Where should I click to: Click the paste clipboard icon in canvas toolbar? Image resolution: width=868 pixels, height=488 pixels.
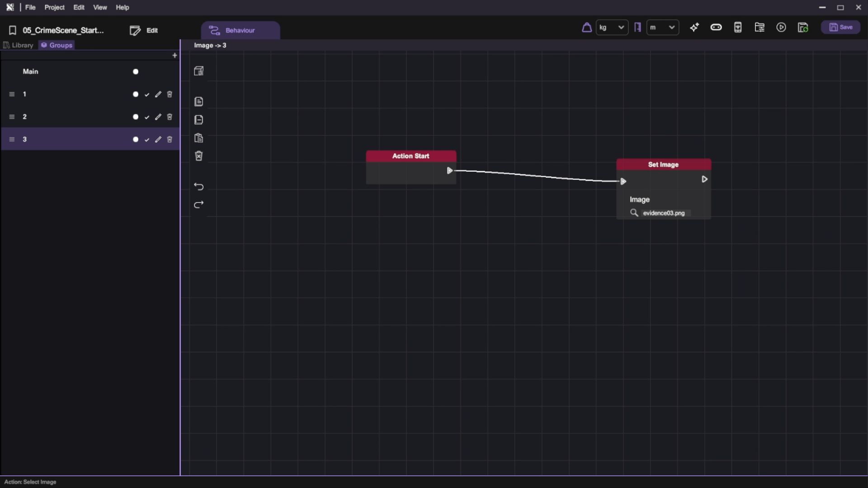coord(199,138)
